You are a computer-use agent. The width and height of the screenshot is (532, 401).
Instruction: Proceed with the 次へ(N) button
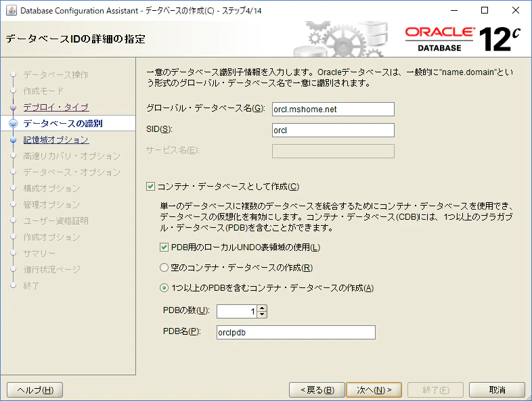[x=374, y=390]
